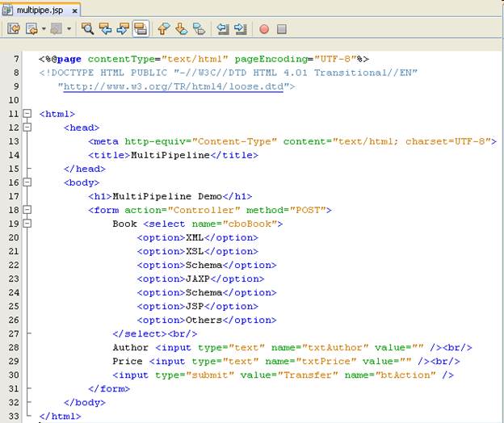Click the XSL option text
Viewport: 504px width, 423px height.
pos(195,252)
